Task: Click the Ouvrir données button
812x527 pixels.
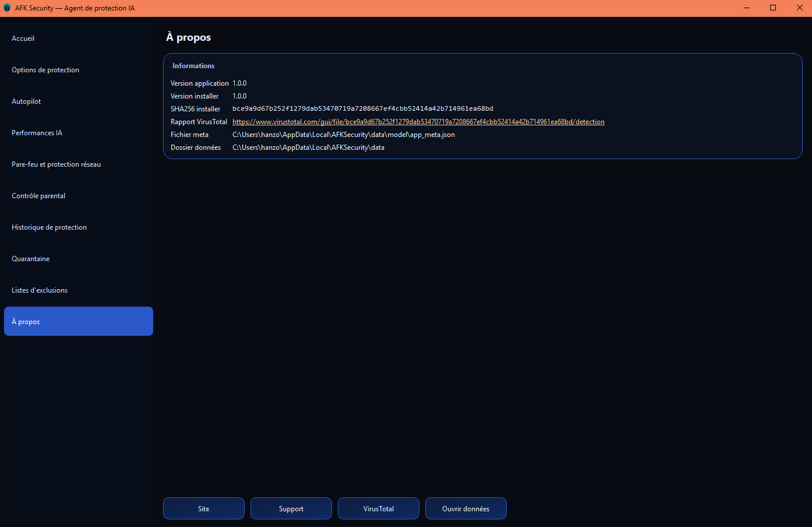Action: [466, 508]
